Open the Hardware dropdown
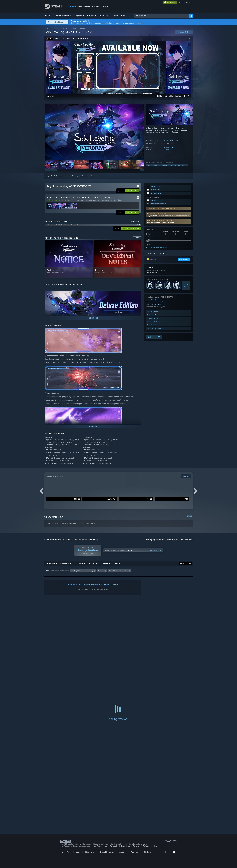 91,16
